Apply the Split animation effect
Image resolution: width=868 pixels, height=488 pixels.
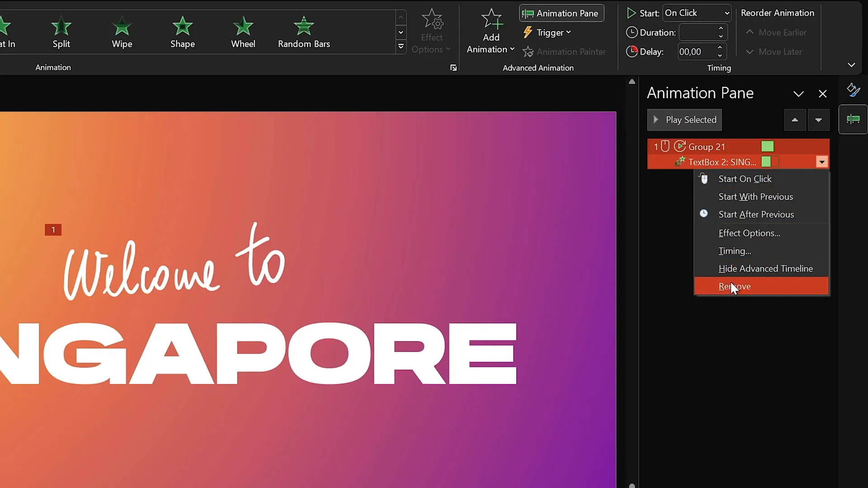point(61,32)
